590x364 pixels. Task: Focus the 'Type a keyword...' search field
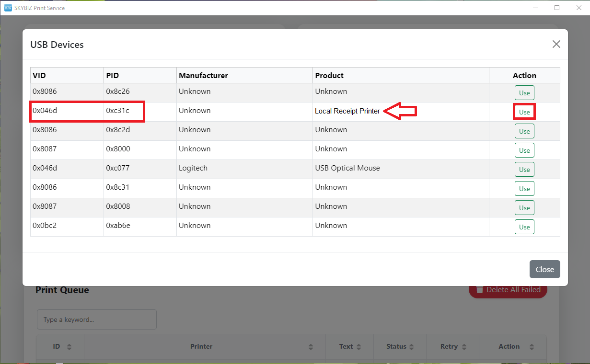click(97, 319)
